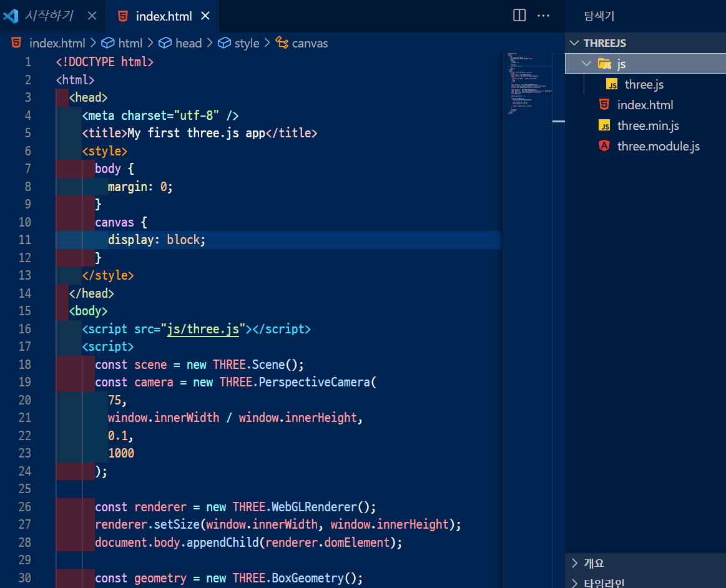Click the renderer.setSize code line

coord(278,524)
